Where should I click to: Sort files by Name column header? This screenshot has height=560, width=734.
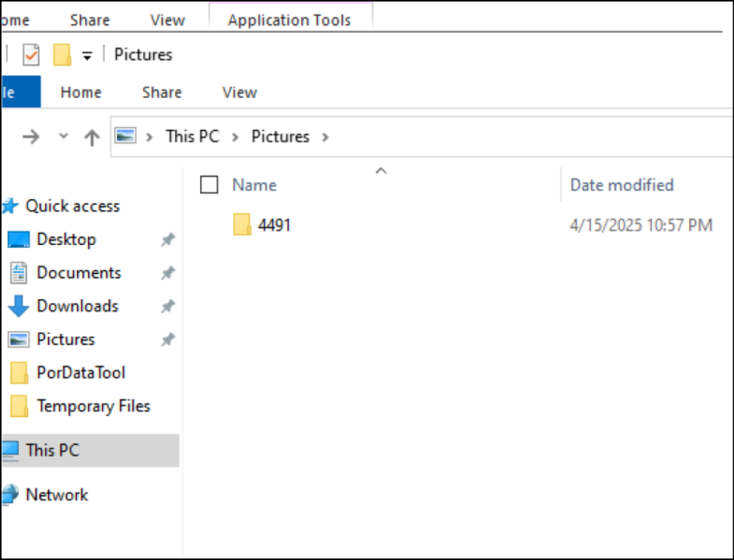tap(254, 185)
